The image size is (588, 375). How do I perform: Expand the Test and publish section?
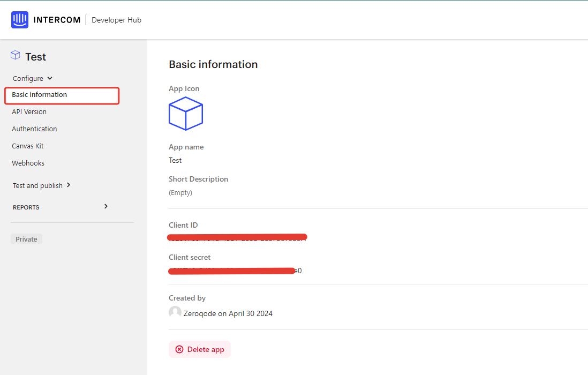[69, 185]
